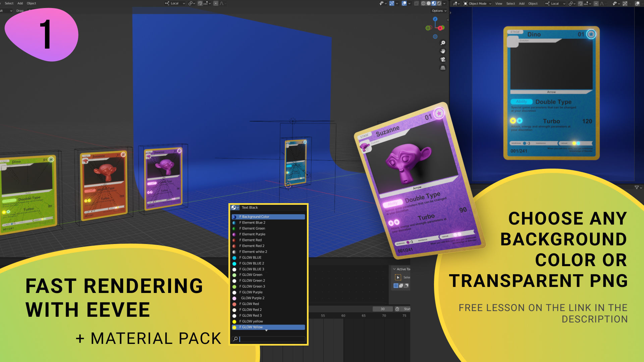Switch to rendered shading in left viewport

439,3
